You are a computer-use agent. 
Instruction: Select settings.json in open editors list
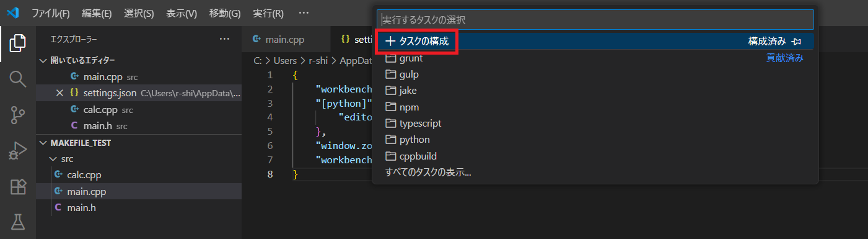tap(139, 93)
